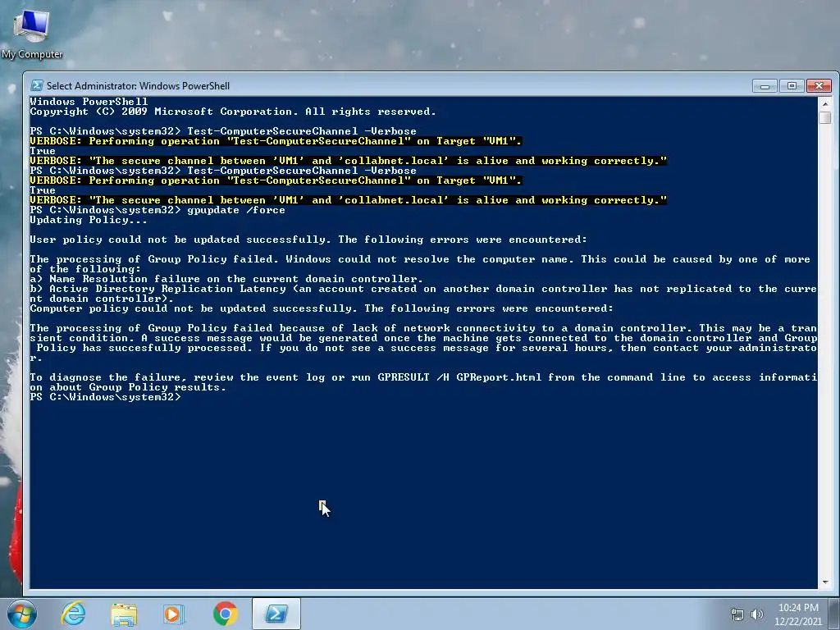Click the 'gpupdate /force' command line
This screenshot has width=840, height=630.
click(x=157, y=210)
